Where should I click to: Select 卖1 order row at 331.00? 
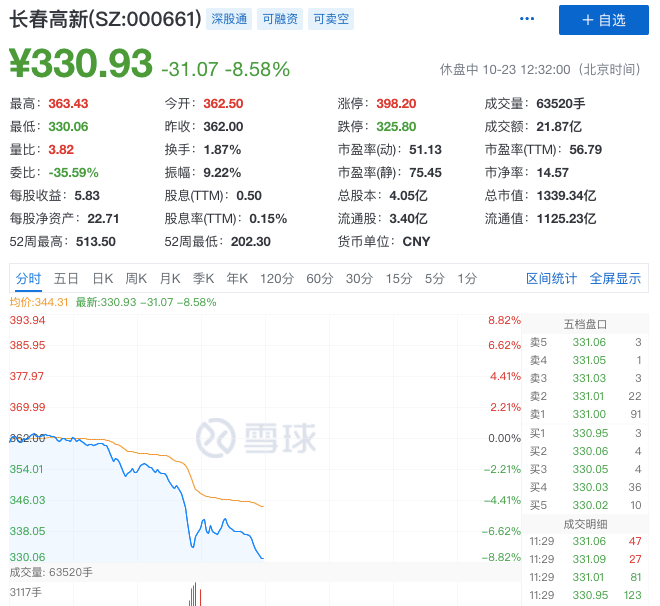point(585,414)
